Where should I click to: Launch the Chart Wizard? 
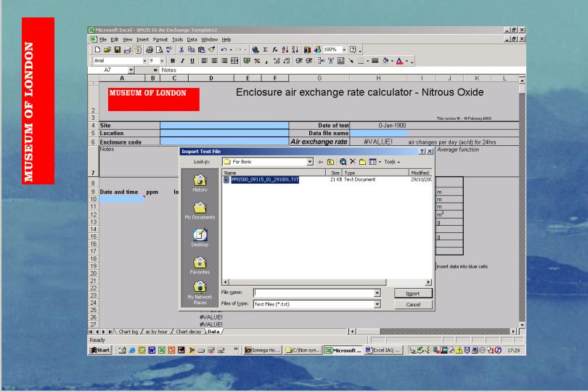pos(308,49)
